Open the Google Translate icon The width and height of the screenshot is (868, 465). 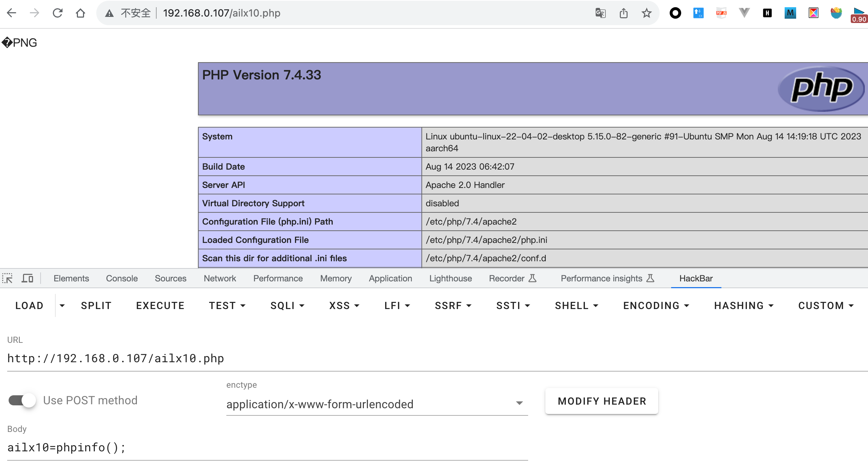600,13
